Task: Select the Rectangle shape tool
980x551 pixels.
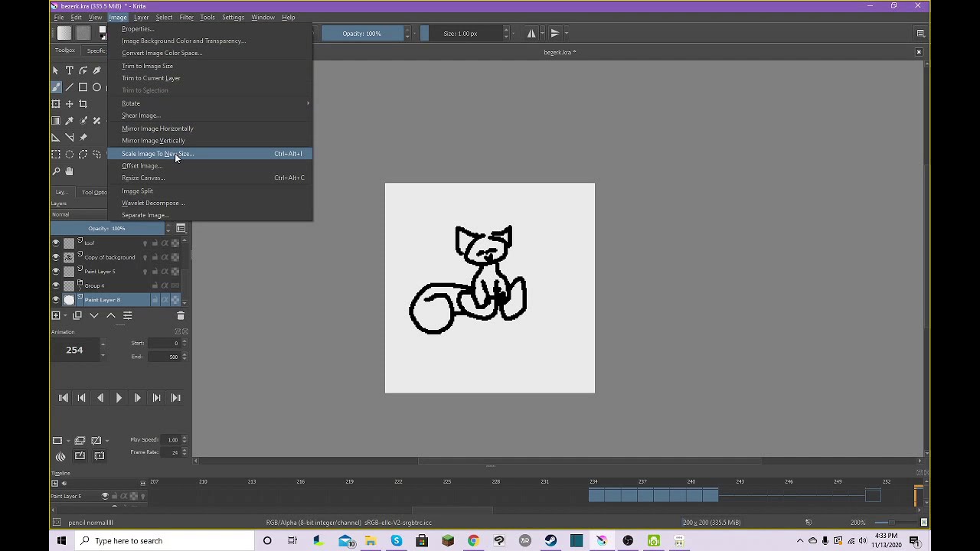Action: point(83,87)
